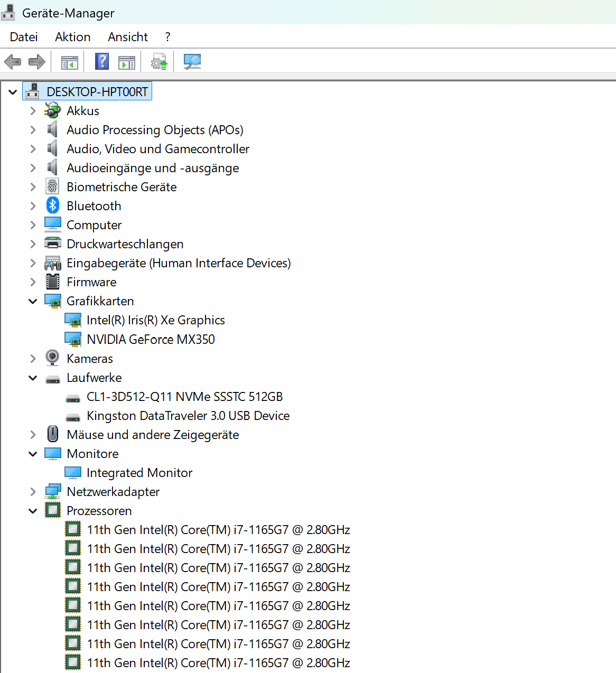This screenshot has width=616, height=673.
Task: Open the Aktion menu
Action: (73, 37)
